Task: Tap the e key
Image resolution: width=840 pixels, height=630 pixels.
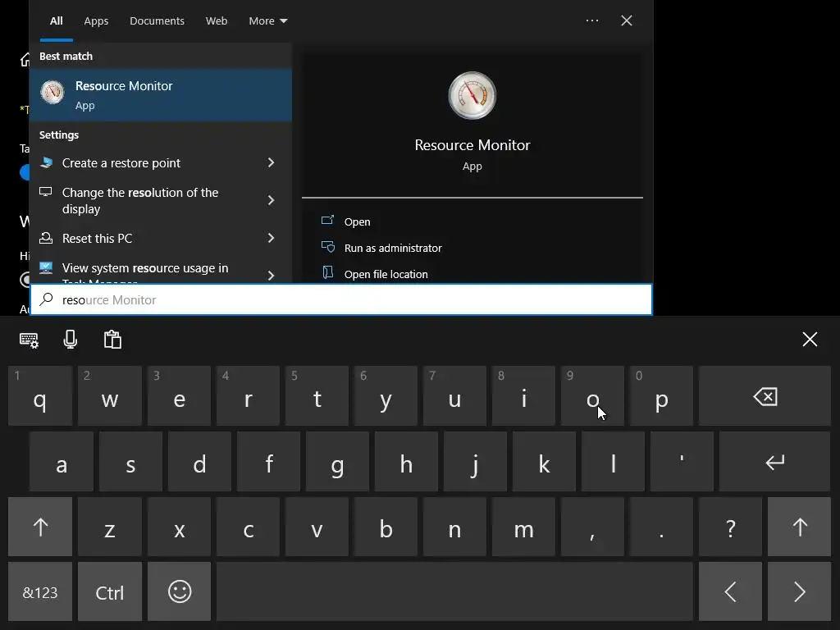Action: 180,396
